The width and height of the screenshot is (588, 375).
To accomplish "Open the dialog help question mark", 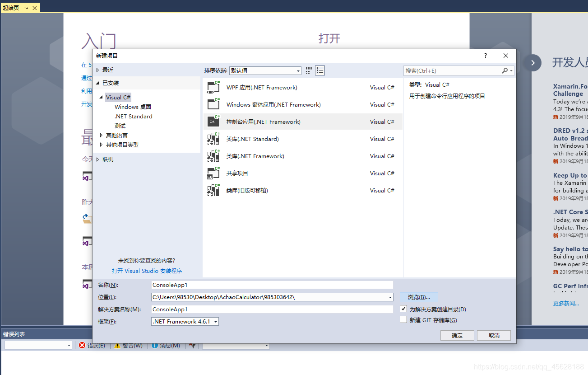I will (x=486, y=56).
